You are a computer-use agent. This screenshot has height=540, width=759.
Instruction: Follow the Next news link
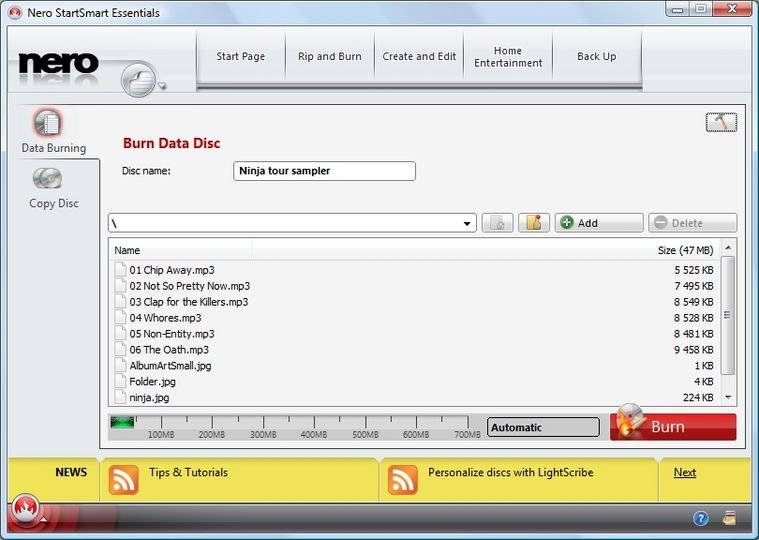[x=684, y=472]
